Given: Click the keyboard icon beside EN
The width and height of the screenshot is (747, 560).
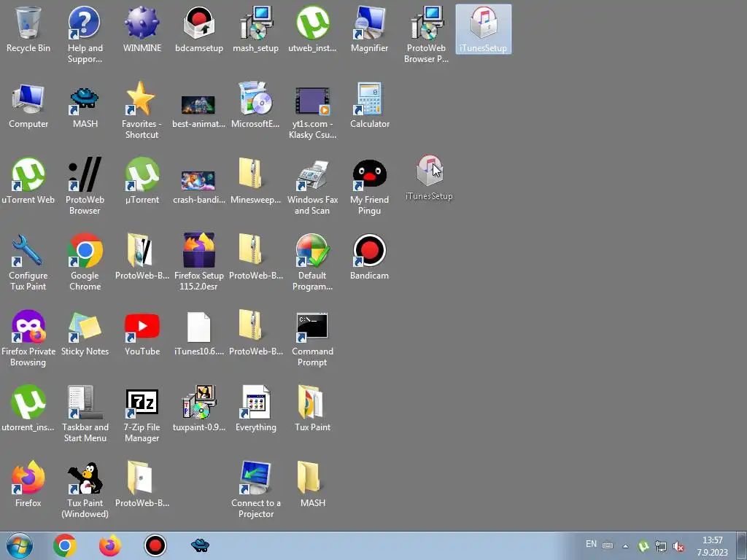Looking at the screenshot, I should tap(608, 545).
